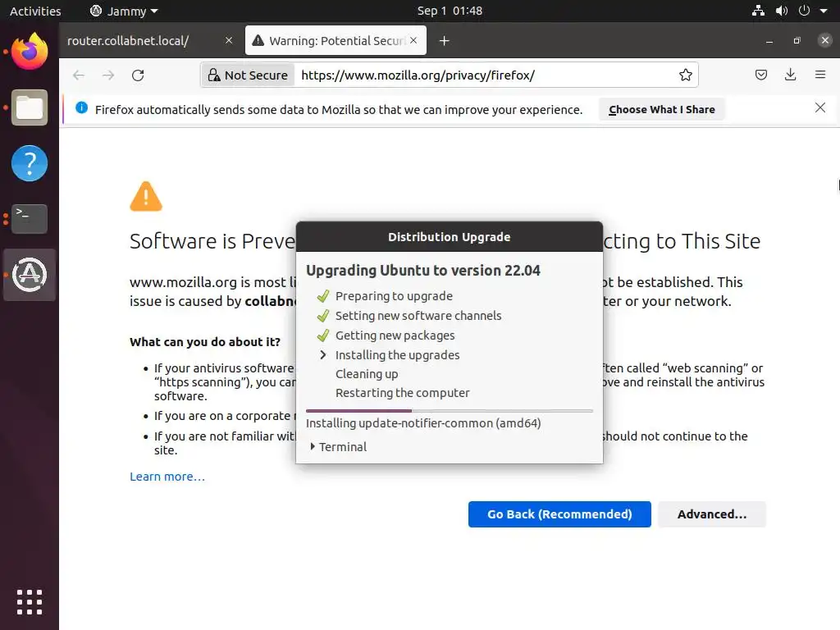Open the system menu dropdown arrow
The image size is (840, 630).
824,11
